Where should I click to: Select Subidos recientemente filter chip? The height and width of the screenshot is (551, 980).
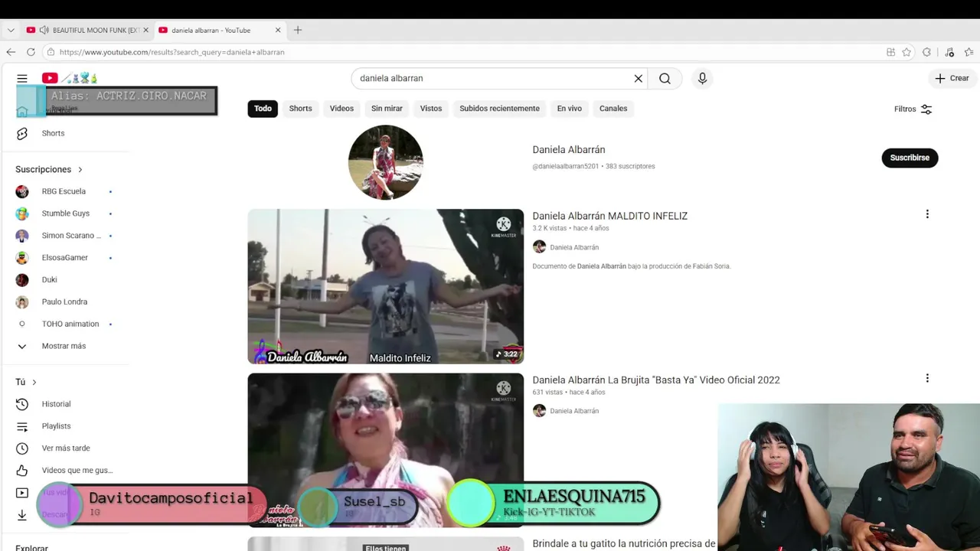point(499,109)
